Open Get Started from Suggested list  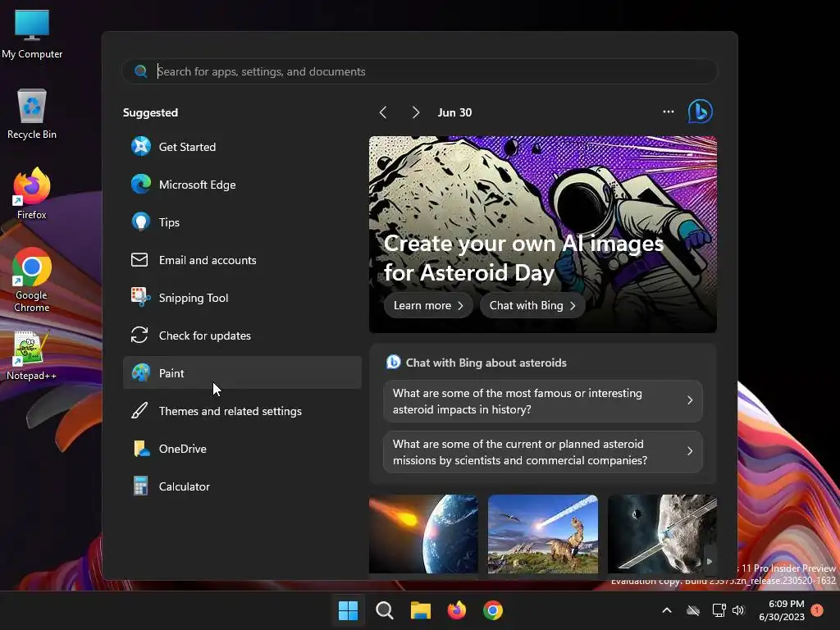242,147
